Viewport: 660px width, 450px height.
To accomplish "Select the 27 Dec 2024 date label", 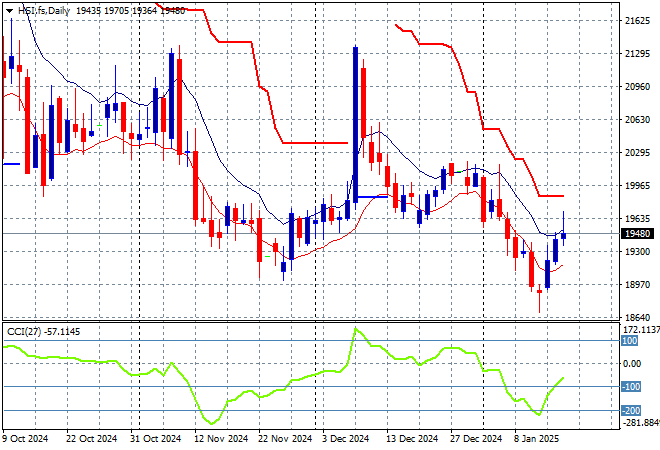I will pos(476,438).
